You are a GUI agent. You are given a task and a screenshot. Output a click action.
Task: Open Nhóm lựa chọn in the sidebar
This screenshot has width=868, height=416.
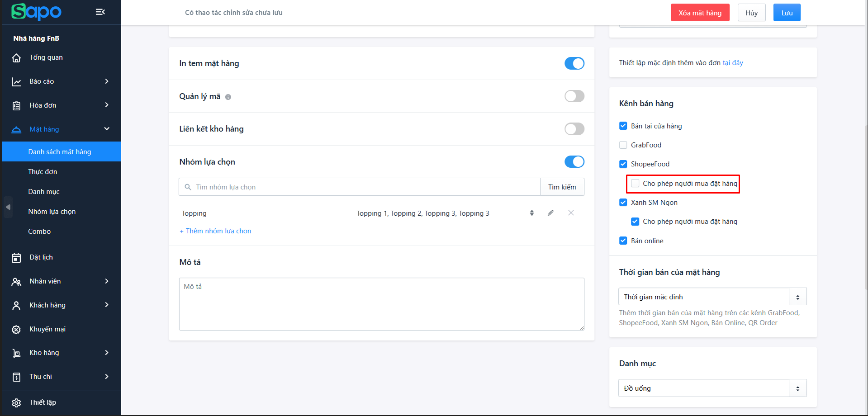point(52,212)
